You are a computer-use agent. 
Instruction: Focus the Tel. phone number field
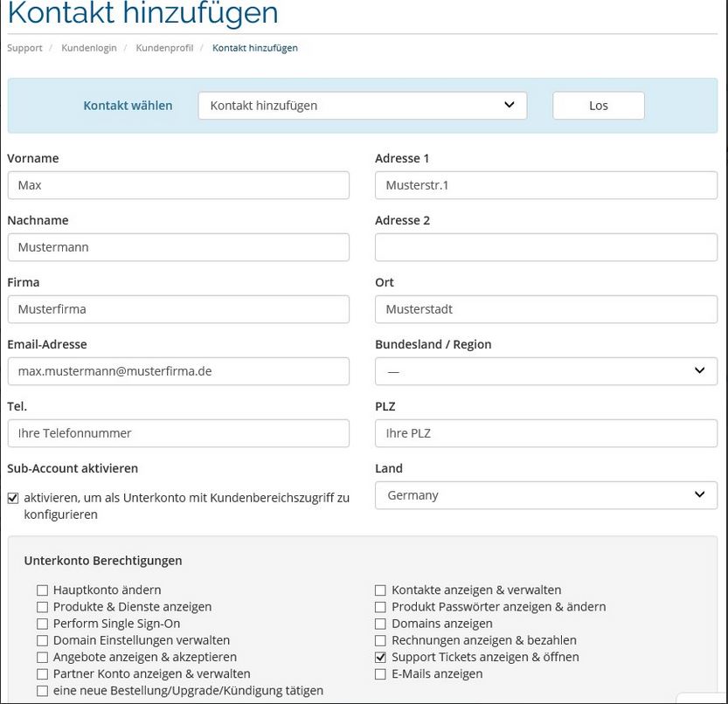178,433
